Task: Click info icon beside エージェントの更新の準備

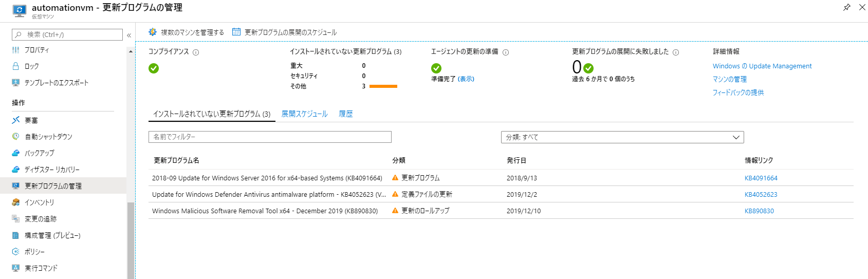Action: tap(506, 52)
